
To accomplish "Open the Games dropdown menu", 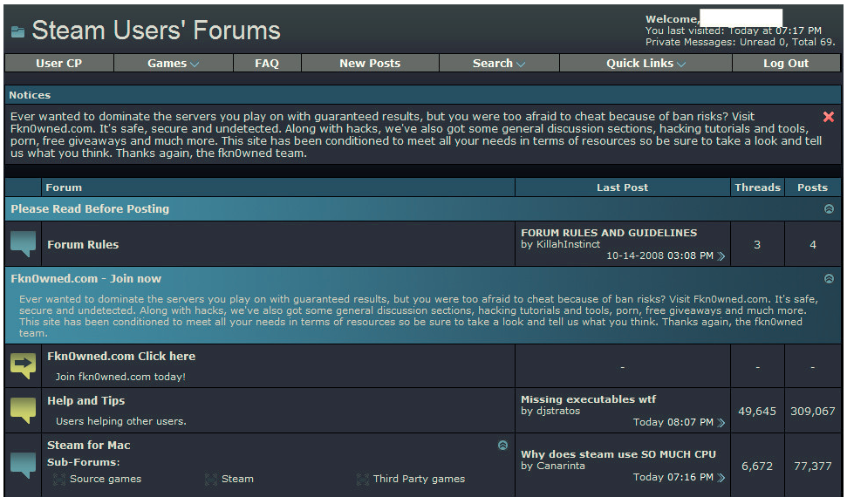I will tap(174, 63).
